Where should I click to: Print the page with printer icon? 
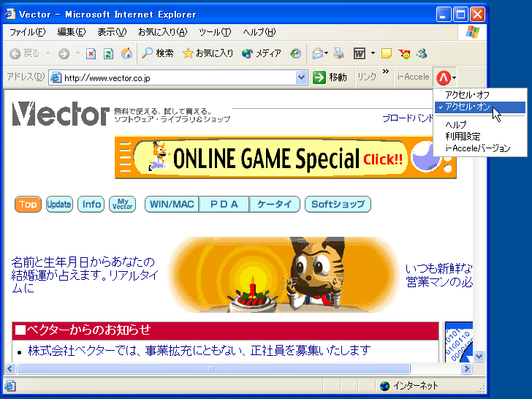click(x=338, y=53)
